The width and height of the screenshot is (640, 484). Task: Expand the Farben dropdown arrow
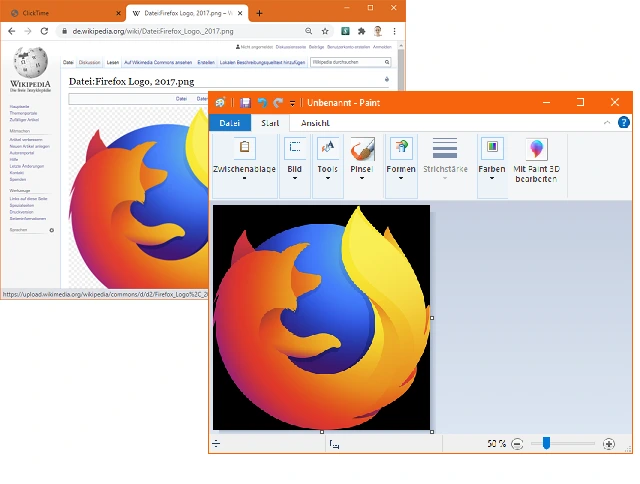coord(492,178)
